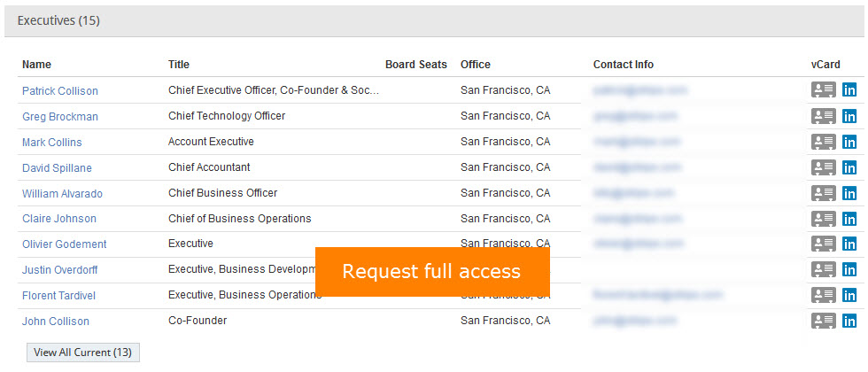Open Greg Brockman's LinkedIn profile
The height and width of the screenshot is (372, 868).
pyautogui.click(x=849, y=116)
